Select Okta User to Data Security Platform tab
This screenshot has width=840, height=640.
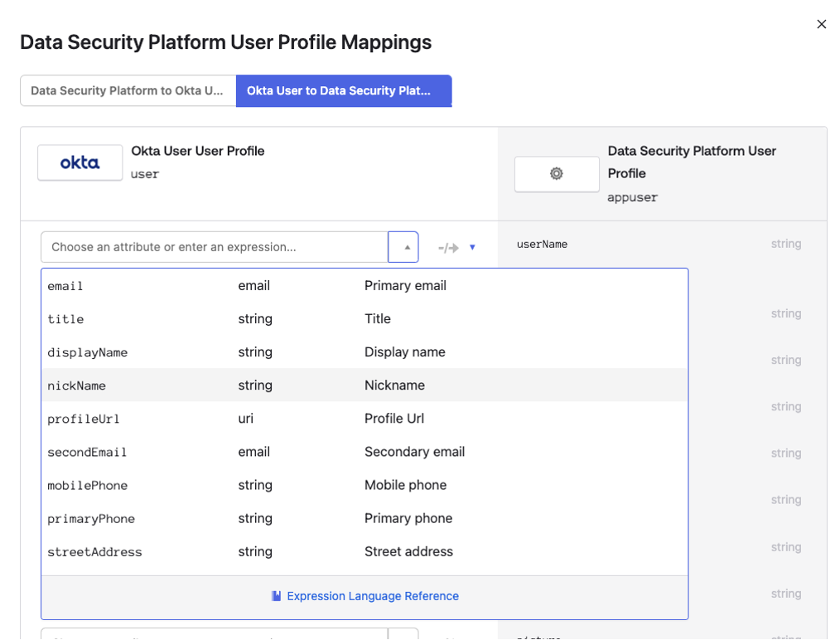(344, 90)
